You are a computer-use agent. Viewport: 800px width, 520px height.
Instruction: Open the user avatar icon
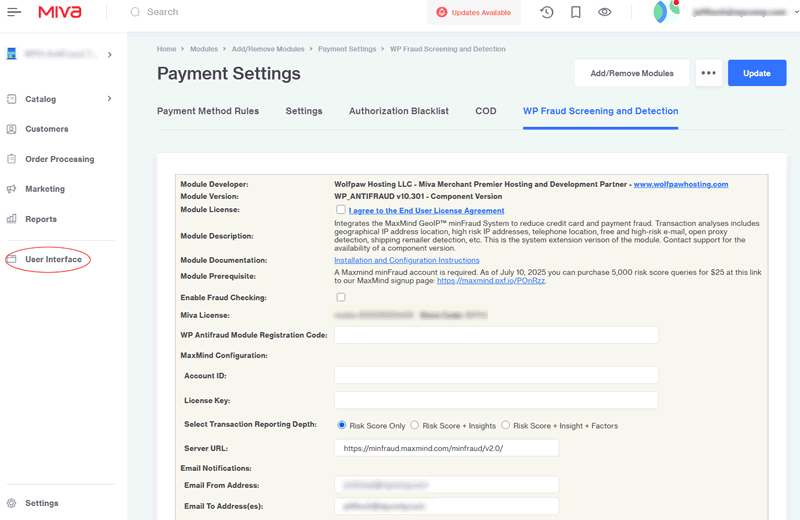click(x=666, y=12)
